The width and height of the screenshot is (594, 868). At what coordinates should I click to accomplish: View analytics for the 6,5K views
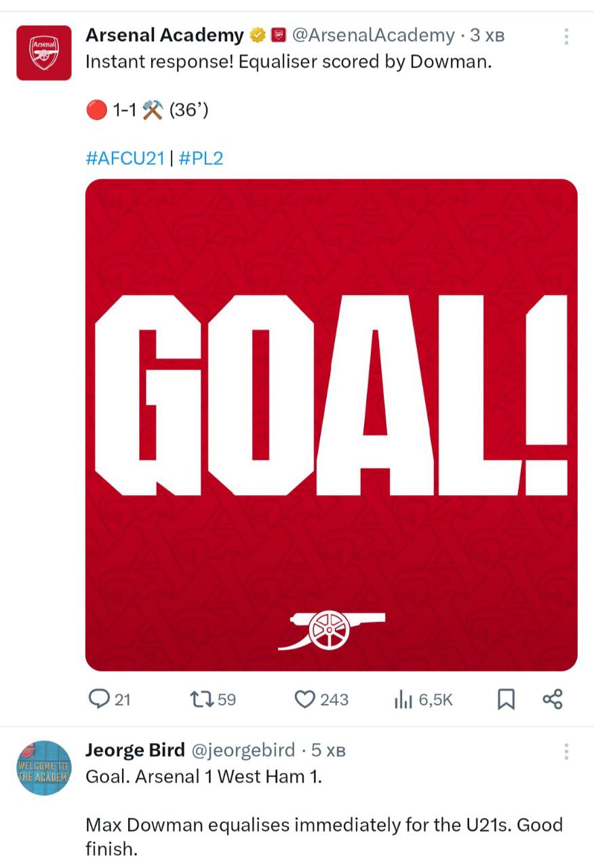tap(404, 699)
